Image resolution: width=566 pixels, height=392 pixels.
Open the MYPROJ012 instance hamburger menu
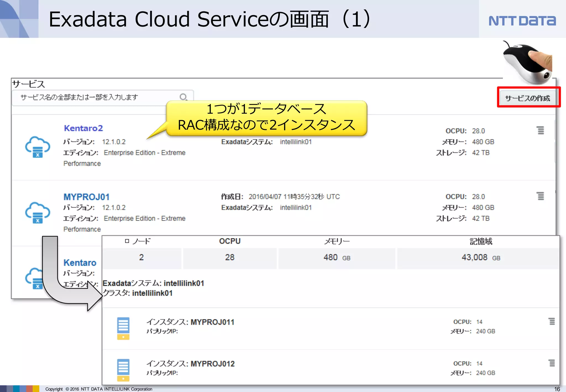[552, 363]
